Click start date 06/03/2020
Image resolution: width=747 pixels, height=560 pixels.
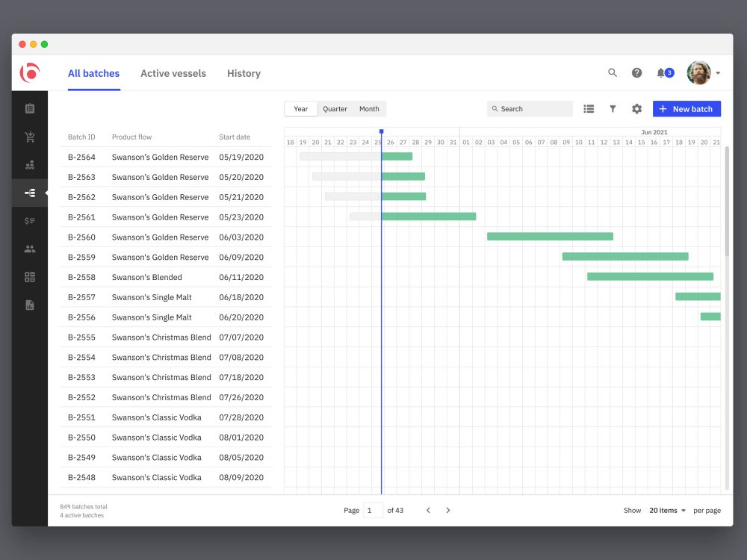coord(241,237)
